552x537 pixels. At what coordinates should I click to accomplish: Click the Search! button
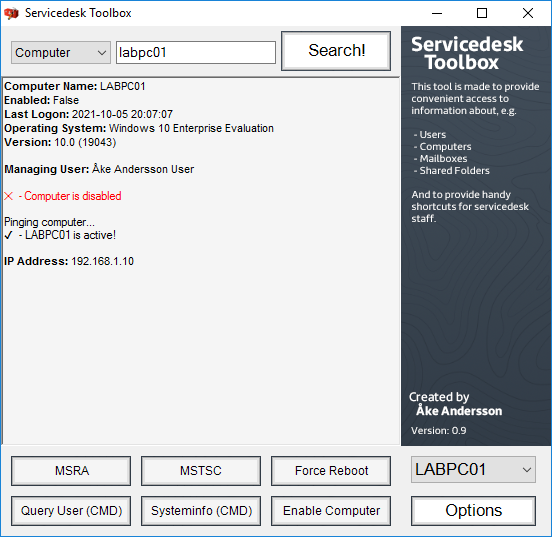[336, 51]
